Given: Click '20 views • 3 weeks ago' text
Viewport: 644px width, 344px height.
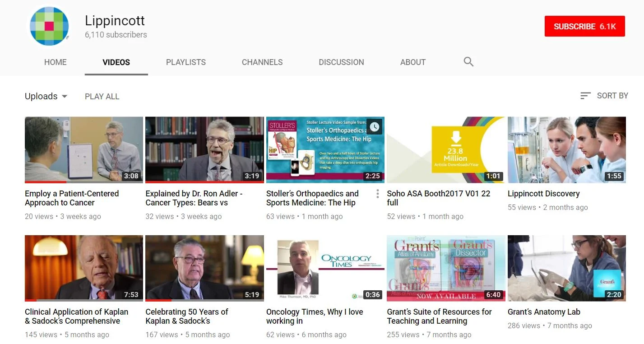Looking at the screenshot, I should 63,217.
